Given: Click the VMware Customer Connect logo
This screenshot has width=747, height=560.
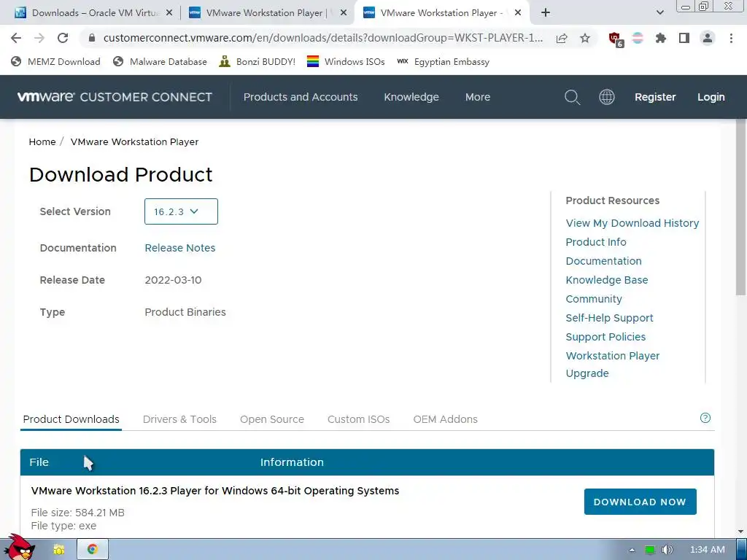Looking at the screenshot, I should coord(115,97).
